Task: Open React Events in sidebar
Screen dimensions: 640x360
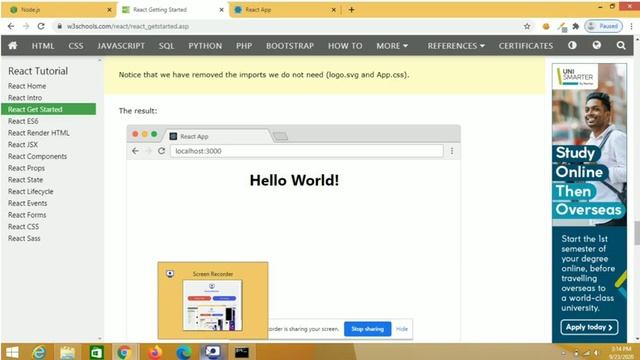Action: (x=27, y=203)
